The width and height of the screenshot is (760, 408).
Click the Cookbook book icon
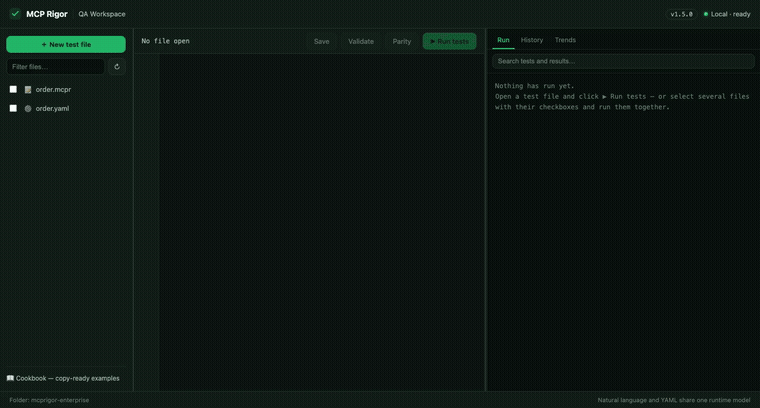coord(10,378)
